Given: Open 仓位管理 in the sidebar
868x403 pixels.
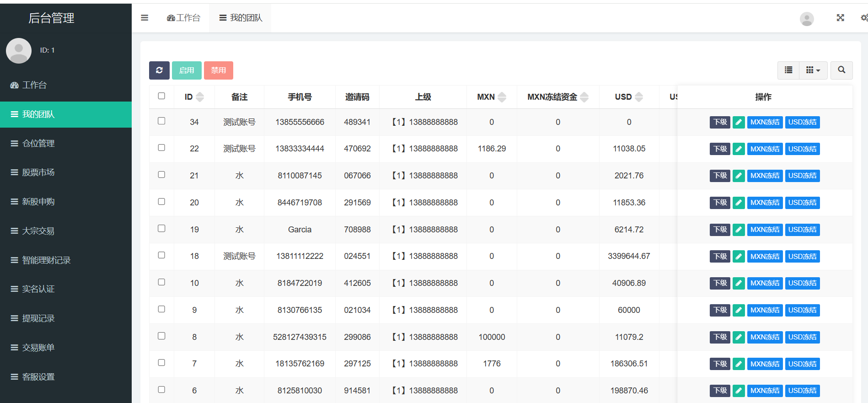Looking at the screenshot, I should pyautogui.click(x=38, y=143).
